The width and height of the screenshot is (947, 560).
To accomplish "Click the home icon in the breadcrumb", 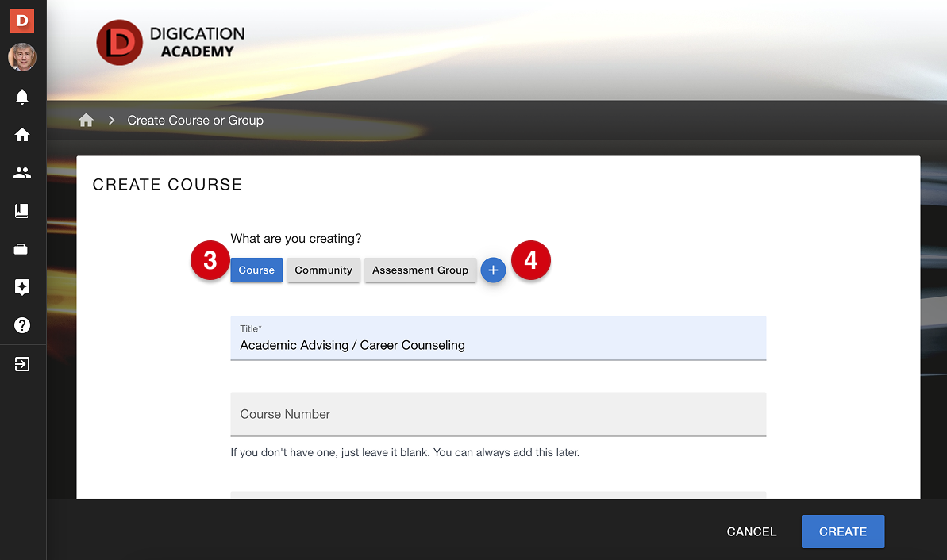I will pos(86,120).
